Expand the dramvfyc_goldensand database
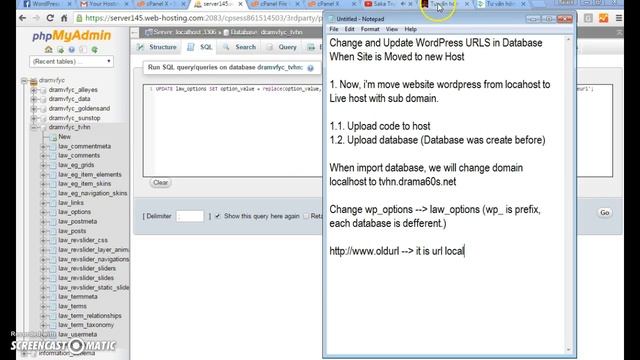640x360 pixels. point(34,109)
